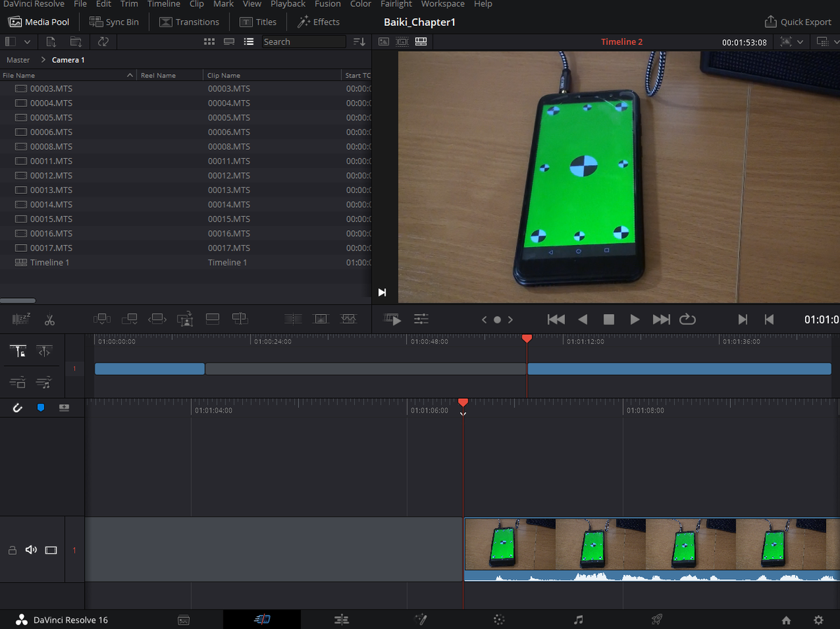Viewport: 840px width, 629px height.
Task: Lock track 1 with padlock
Action: tap(12, 550)
